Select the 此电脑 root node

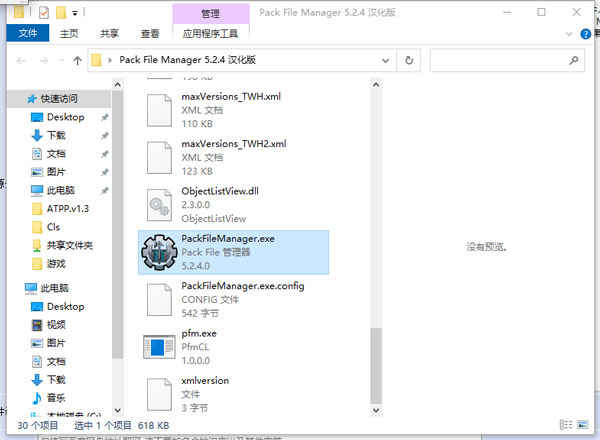point(54,288)
